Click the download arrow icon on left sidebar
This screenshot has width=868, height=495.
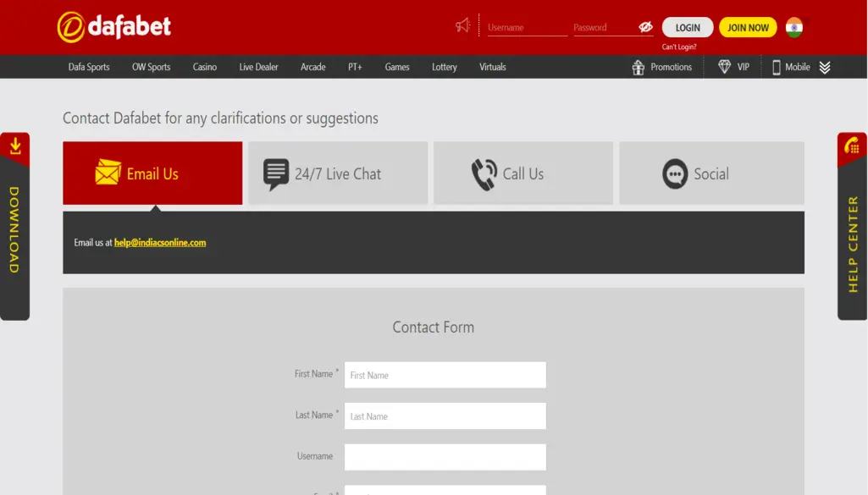tap(15, 146)
